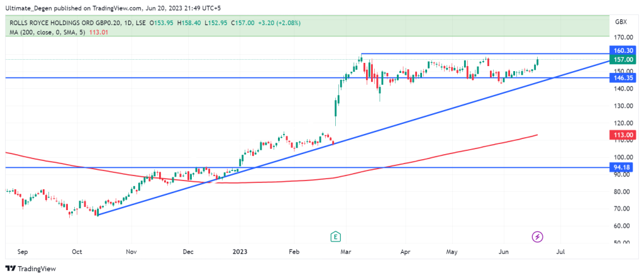
Task: Click the 160.30 price label
Action: (x=623, y=50)
